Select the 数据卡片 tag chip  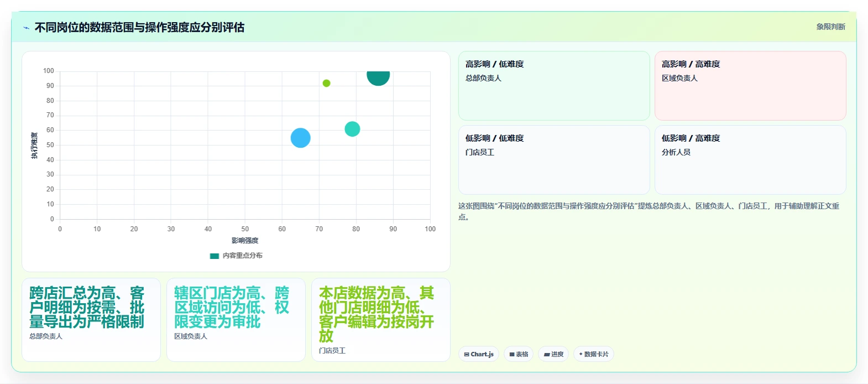click(594, 354)
